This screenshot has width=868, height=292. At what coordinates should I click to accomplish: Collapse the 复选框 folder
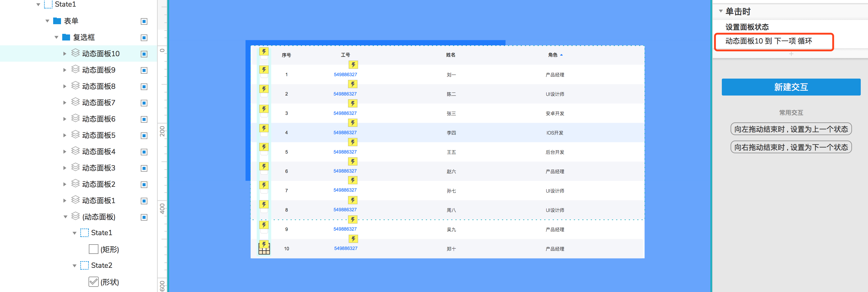pyautogui.click(x=56, y=37)
